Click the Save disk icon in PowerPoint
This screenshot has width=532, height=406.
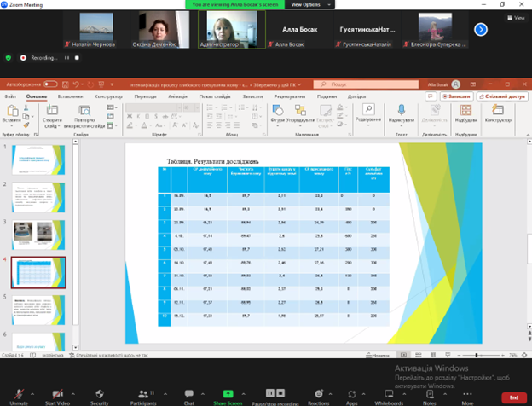pos(66,84)
